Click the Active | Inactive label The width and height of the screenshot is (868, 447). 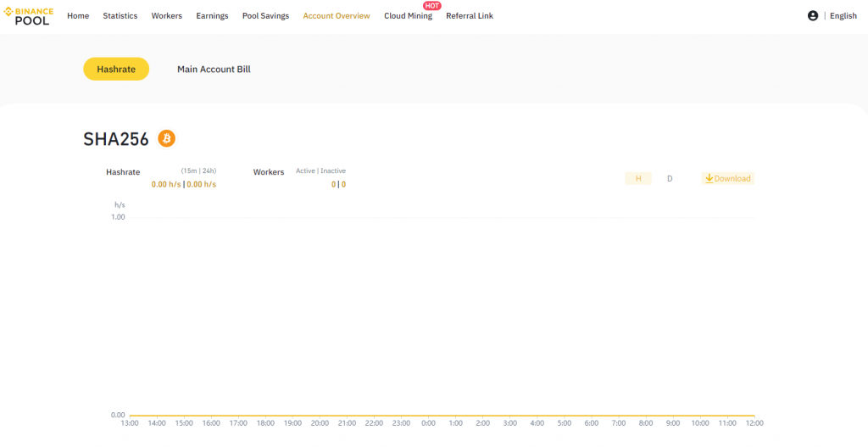tap(320, 170)
